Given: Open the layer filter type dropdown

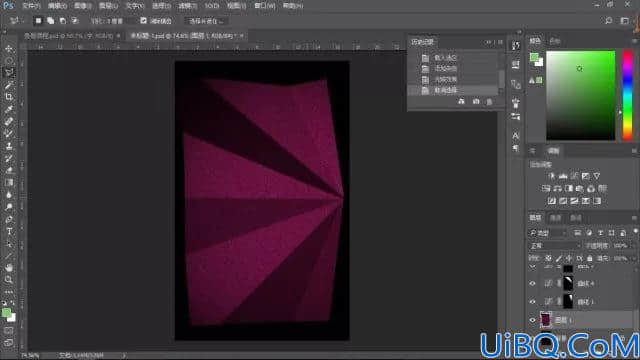Looking at the screenshot, I should [x=548, y=233].
